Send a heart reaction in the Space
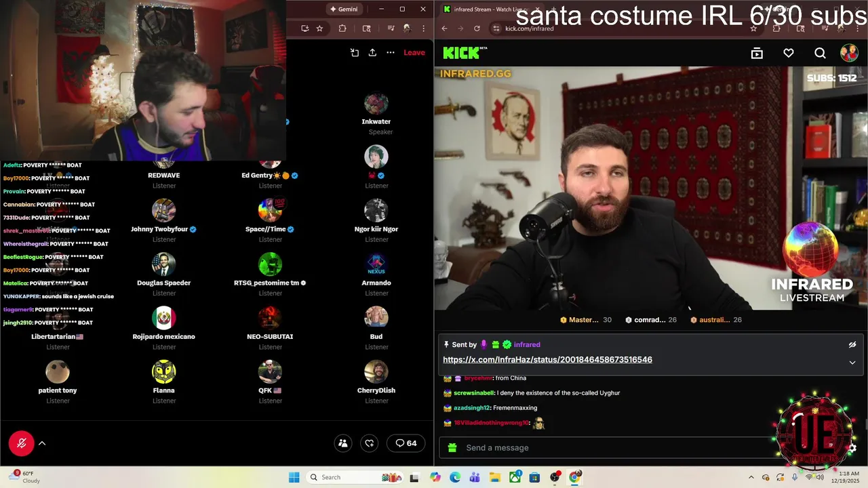This screenshot has width=868, height=488. coord(370,443)
